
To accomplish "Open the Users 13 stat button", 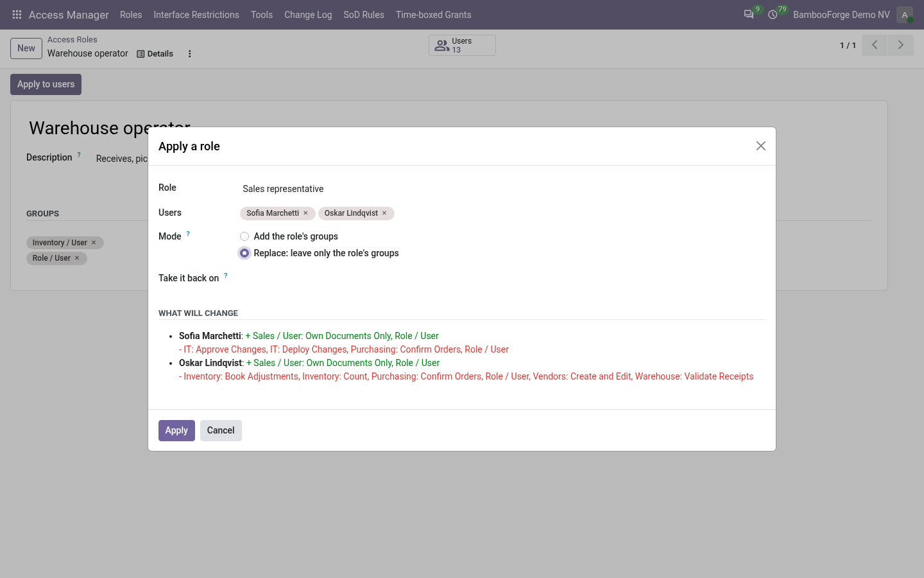I will tap(462, 45).
